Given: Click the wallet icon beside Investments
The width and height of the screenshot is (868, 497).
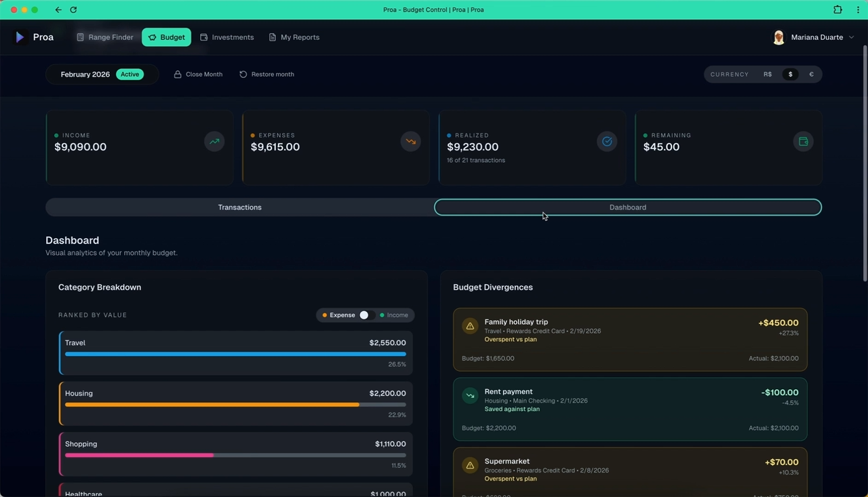Looking at the screenshot, I should 203,37.
